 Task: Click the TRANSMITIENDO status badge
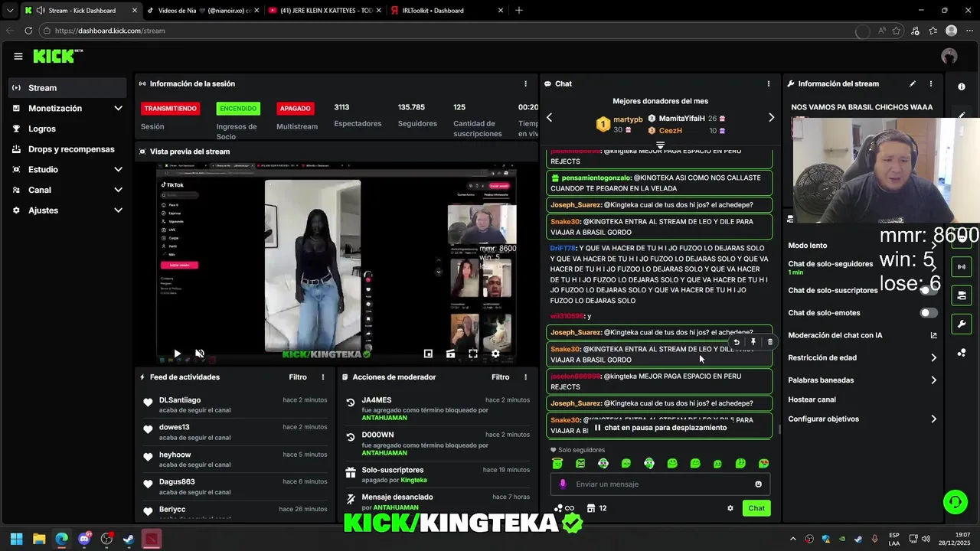pyautogui.click(x=170, y=109)
